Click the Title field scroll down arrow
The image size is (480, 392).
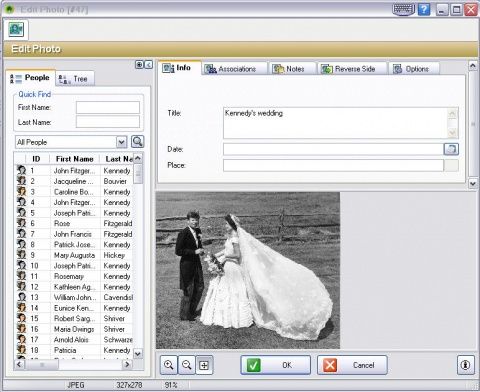pos(453,132)
